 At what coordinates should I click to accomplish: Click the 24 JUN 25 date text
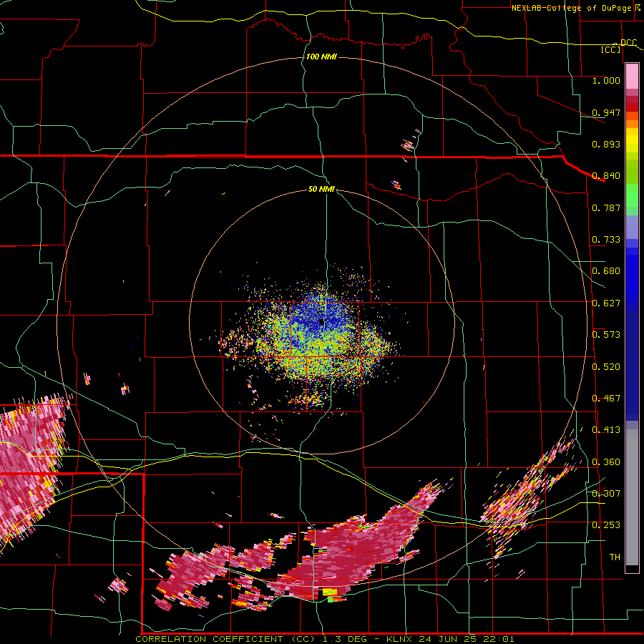click(448, 639)
